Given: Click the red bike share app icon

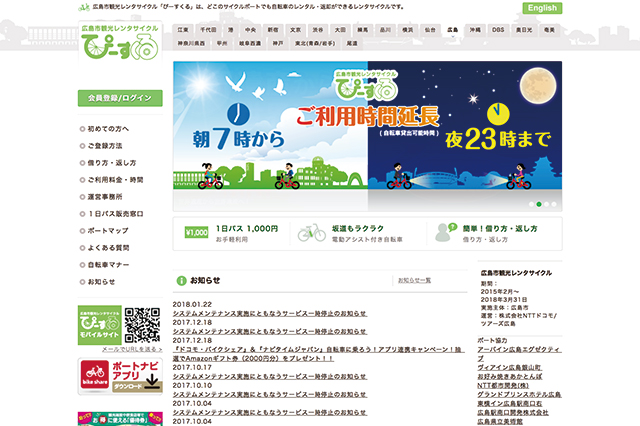Looking at the screenshot, I should 95,373.
